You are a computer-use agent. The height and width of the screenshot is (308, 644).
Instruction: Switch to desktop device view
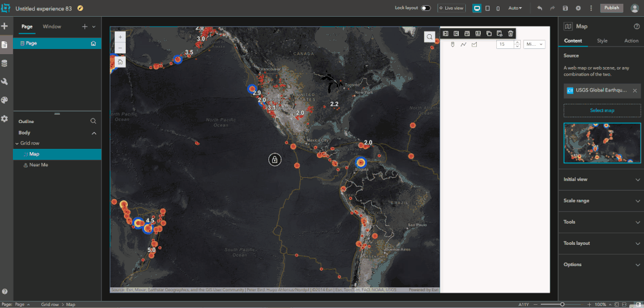[477, 8]
